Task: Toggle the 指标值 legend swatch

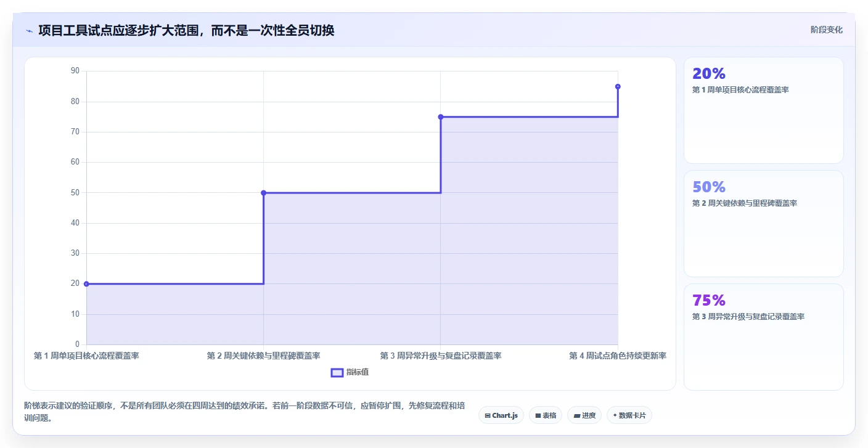Action: (x=337, y=372)
